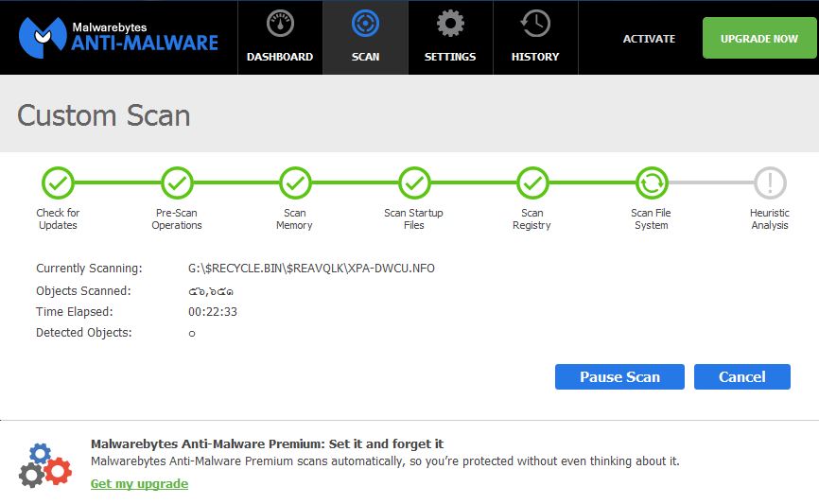
Task: Click the Scan Registry checkmark icon
Action: [532, 182]
